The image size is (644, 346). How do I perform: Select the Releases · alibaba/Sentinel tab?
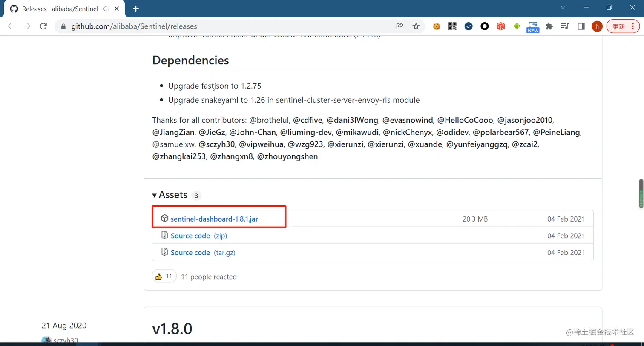tap(65, 9)
